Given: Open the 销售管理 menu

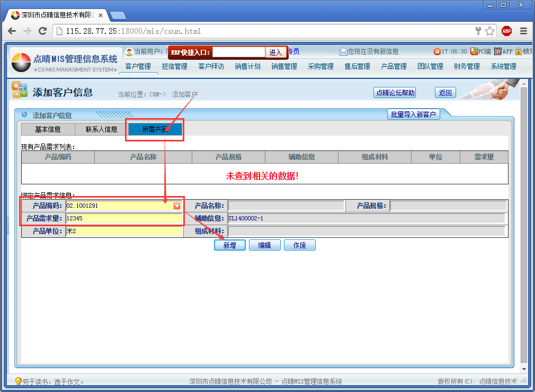Looking at the screenshot, I should [x=284, y=67].
